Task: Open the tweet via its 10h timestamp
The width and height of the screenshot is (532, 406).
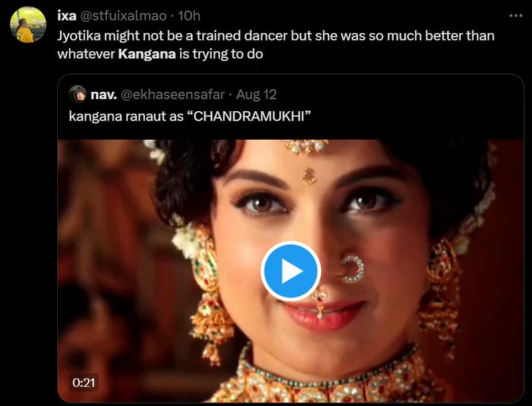Action: point(189,15)
